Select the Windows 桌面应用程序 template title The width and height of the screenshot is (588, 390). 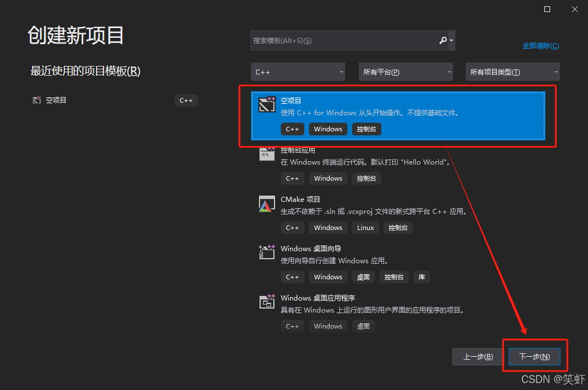[x=318, y=298]
